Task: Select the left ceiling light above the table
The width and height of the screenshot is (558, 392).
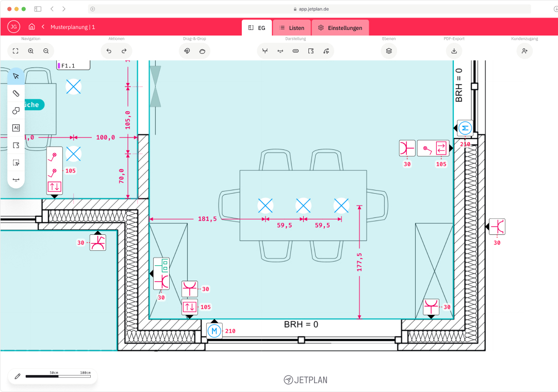Action: (265, 206)
